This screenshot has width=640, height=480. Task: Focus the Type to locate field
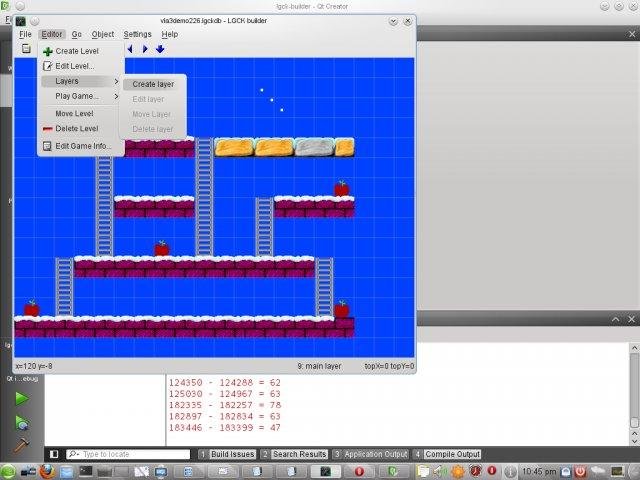[x=128, y=454]
